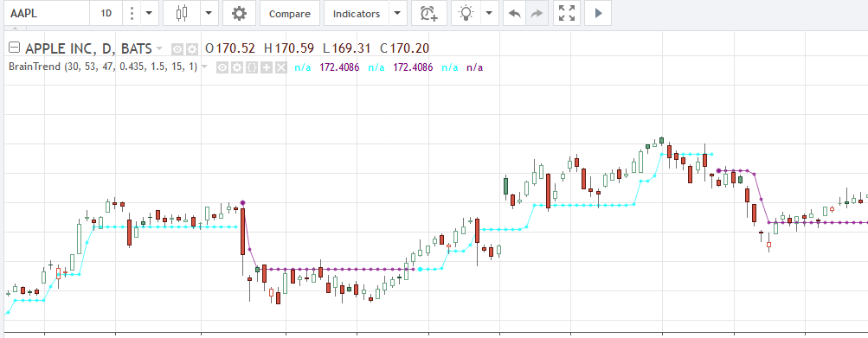
Task: Click the first purple 172.4086 value
Action: pyautogui.click(x=339, y=67)
